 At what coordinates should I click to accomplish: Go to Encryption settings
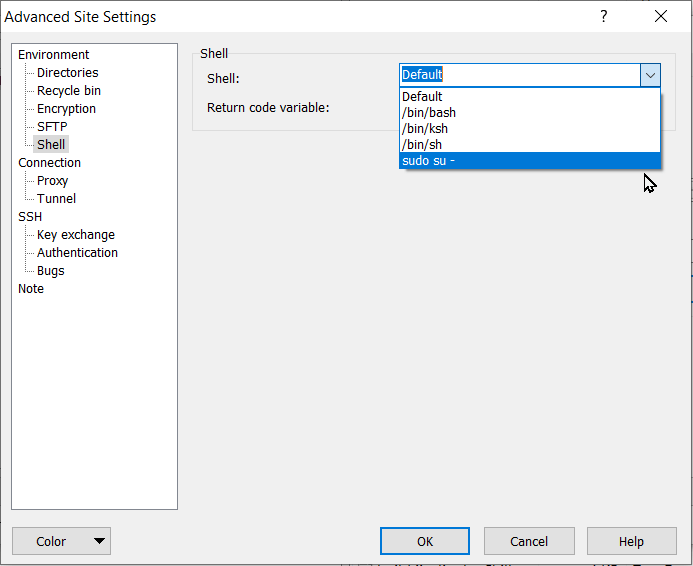click(x=66, y=109)
